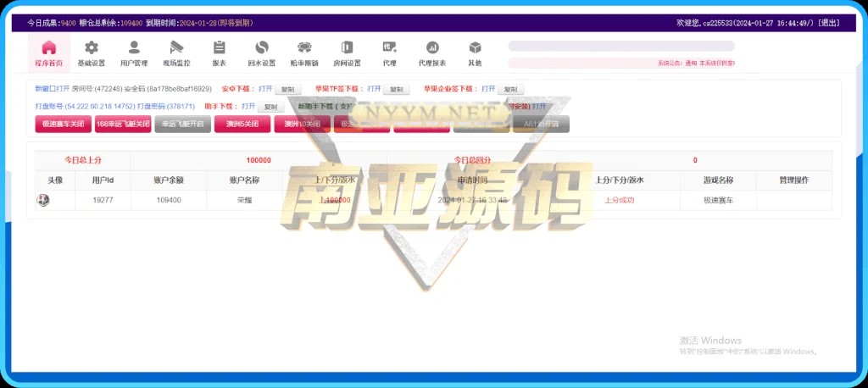Click user avatar in row 19277
The image size is (868, 388).
(42, 200)
